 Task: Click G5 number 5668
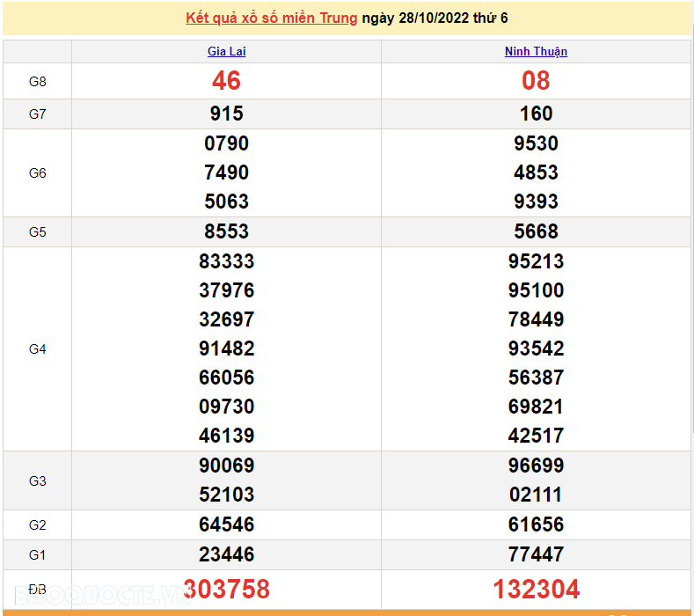pyautogui.click(x=536, y=231)
